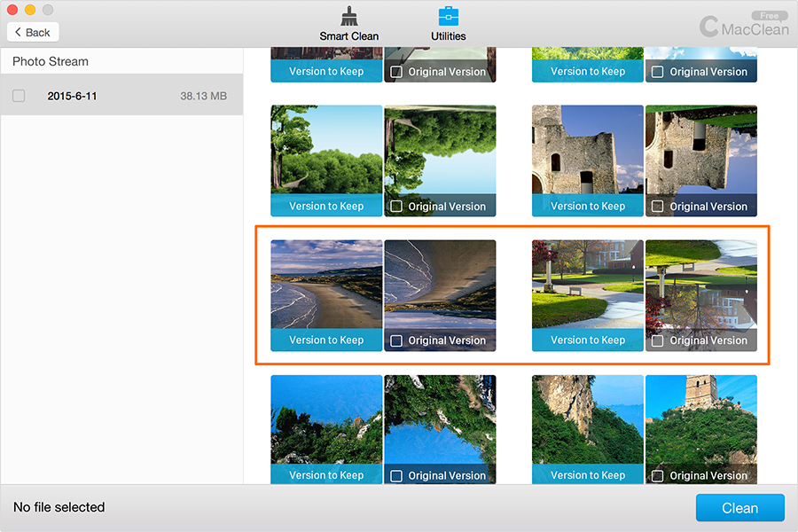This screenshot has height=532, width=798.
Task: Select the Great Wall tower thumbnail
Action: pyautogui.click(x=701, y=419)
